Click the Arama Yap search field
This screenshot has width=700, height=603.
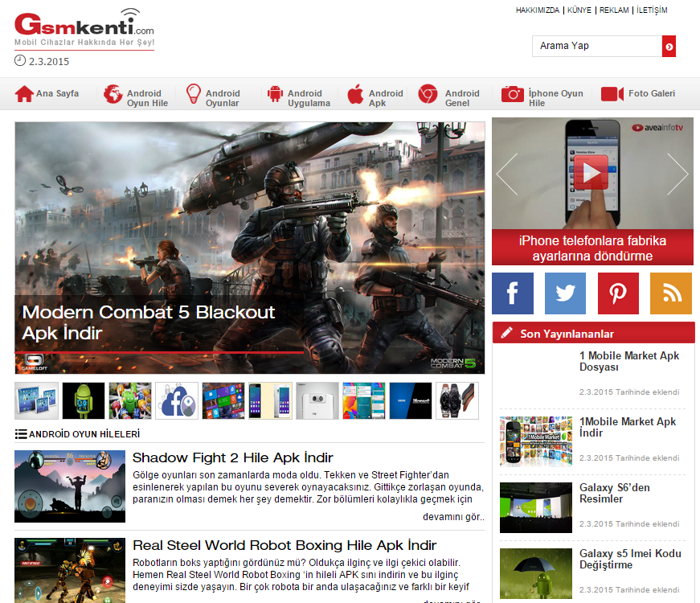point(597,47)
